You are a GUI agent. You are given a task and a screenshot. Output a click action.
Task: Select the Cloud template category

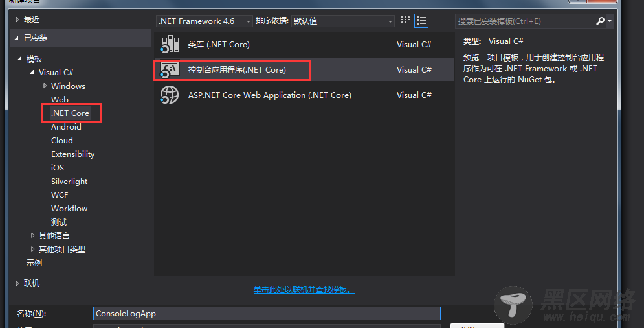[62, 140]
